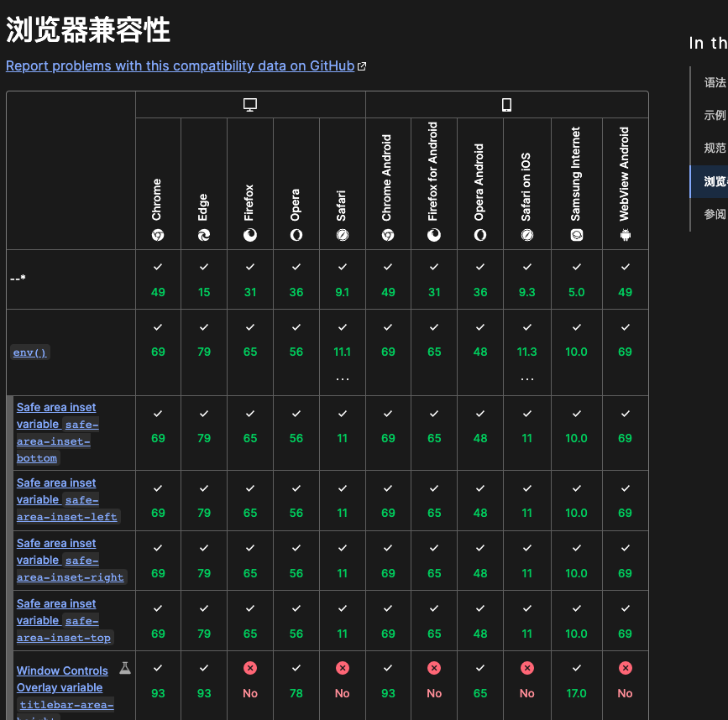The height and width of the screenshot is (720, 728).
Task: Click the desktop Safari compass icon
Action: [343, 235]
